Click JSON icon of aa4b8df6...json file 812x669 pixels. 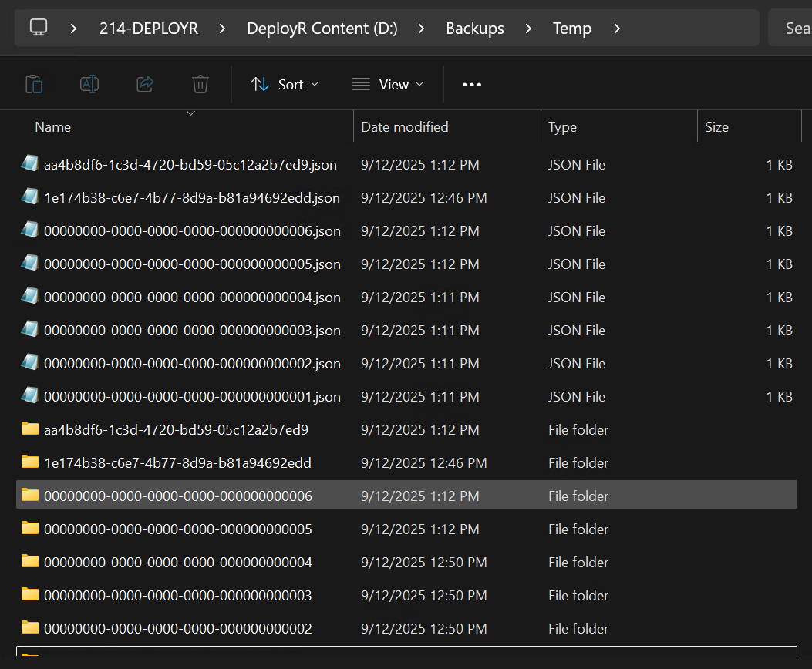29,163
